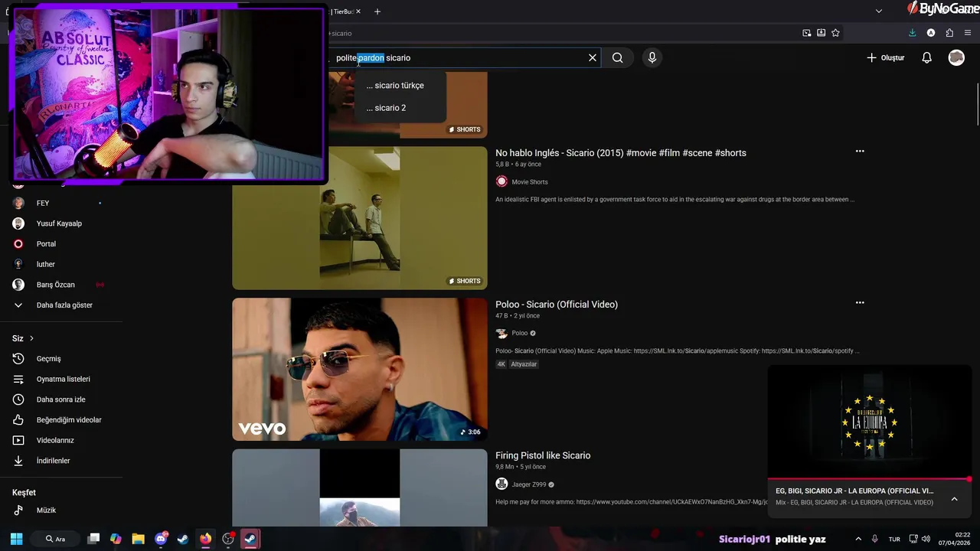This screenshot has height=551, width=980.
Task: Open Geçmiş history in the sidebar
Action: coord(61,358)
